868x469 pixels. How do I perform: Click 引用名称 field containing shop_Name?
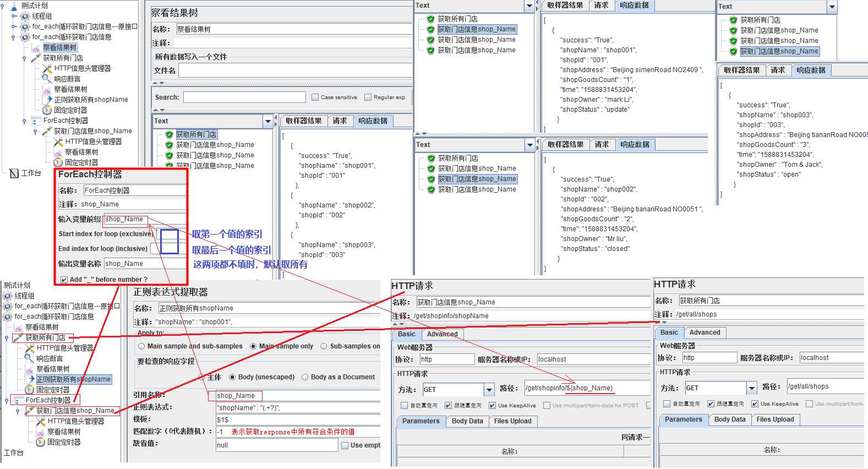(x=298, y=396)
